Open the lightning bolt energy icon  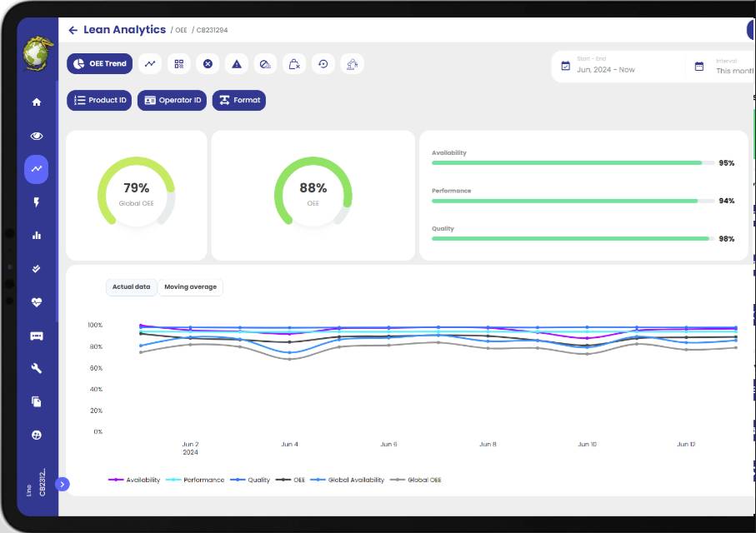coord(37,202)
